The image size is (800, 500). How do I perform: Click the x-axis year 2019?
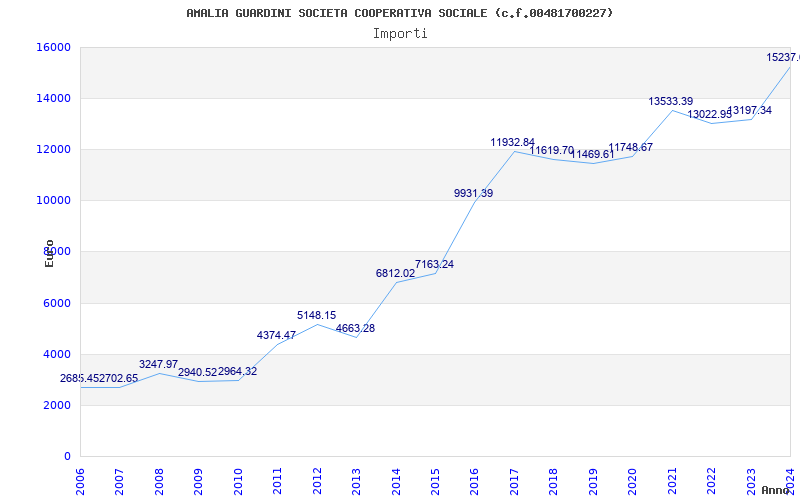click(x=593, y=481)
